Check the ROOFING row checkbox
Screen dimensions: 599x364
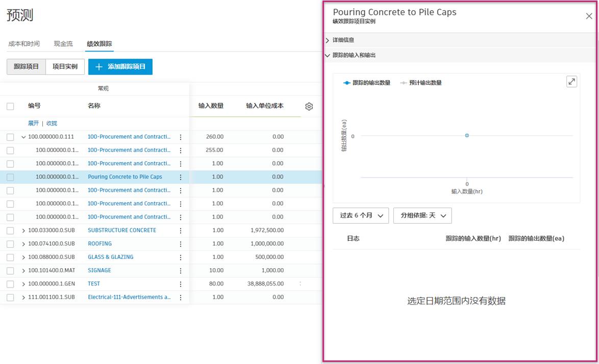(10, 244)
